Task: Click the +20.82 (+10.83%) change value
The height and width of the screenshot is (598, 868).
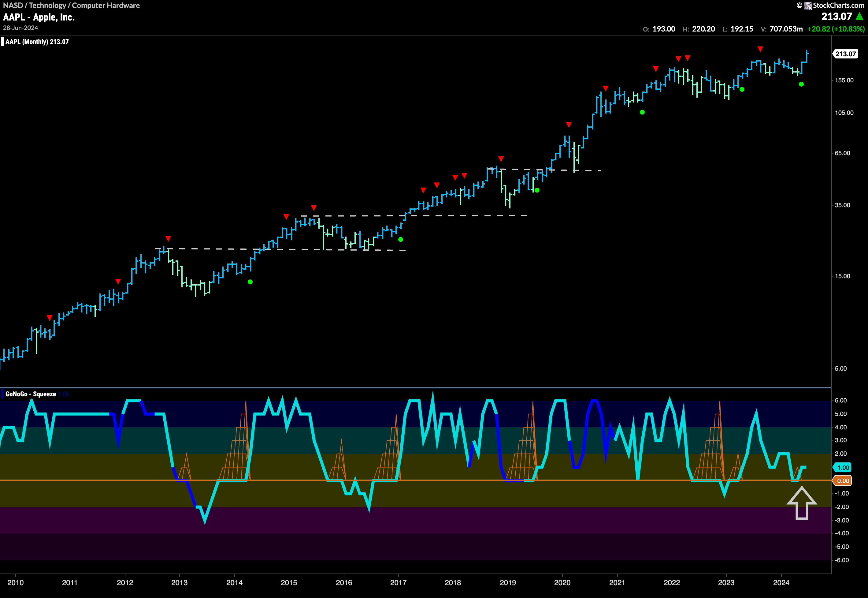Action: 836,29
